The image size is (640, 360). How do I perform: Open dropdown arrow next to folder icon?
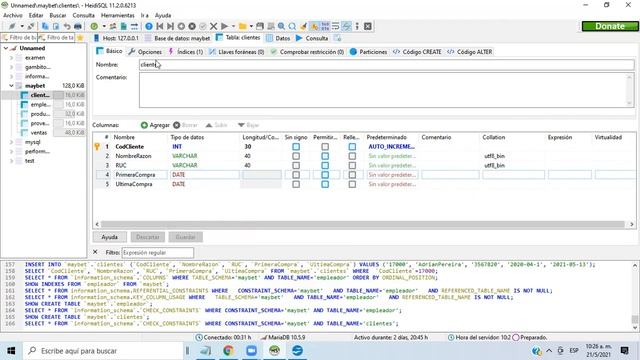pos(251,27)
